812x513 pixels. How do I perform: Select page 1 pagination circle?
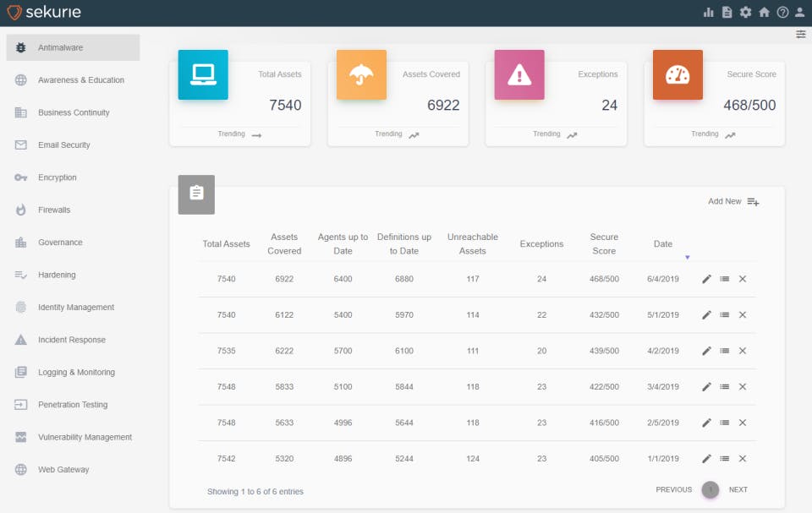[710, 489]
